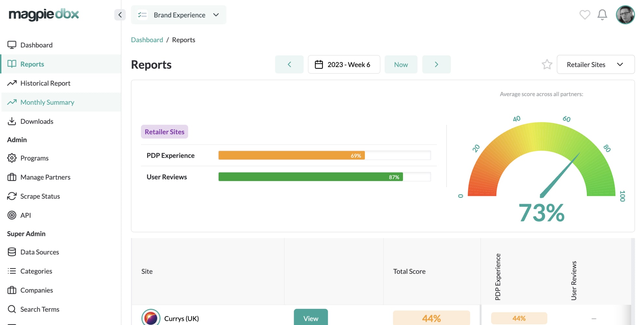Click the Reports book icon in sidebar
Image resolution: width=644 pixels, height=325 pixels.
12,64
